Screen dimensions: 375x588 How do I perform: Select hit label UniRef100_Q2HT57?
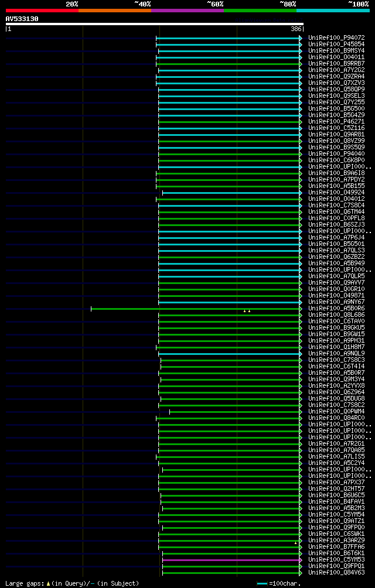coord(336,488)
